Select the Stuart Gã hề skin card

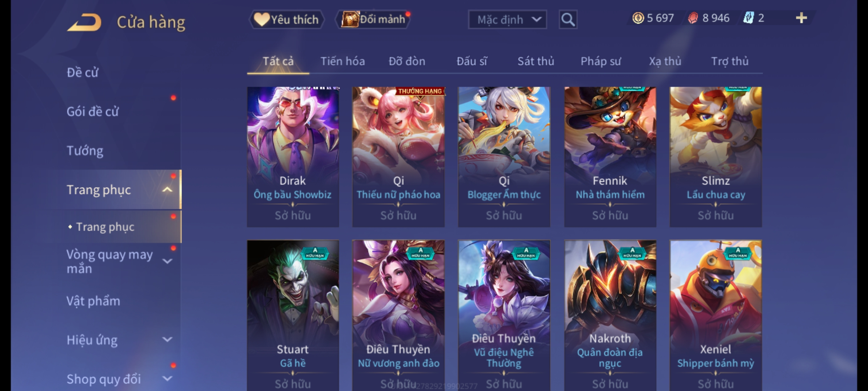coord(293,316)
